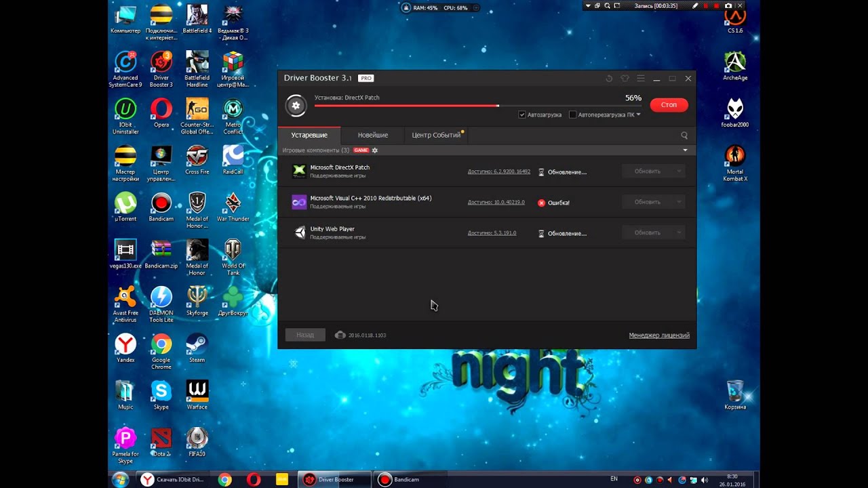This screenshot has width=868, height=488.
Task: Check the Автоперезагрузка ПК checkbox
Action: point(573,115)
